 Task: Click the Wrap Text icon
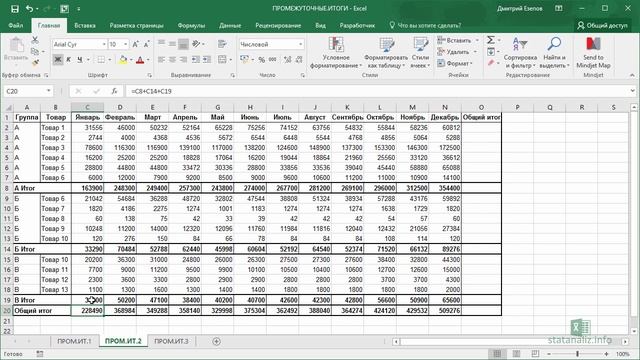click(222, 44)
